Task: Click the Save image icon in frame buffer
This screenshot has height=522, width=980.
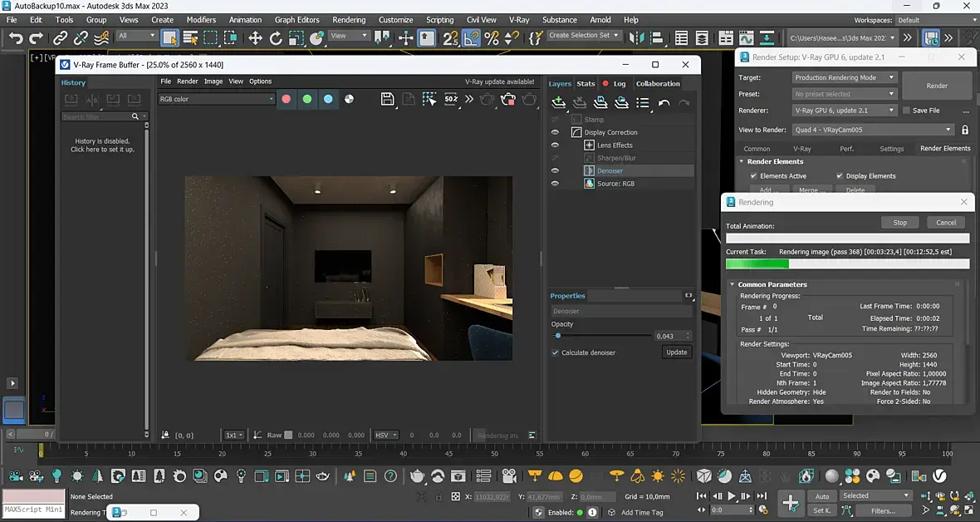Action: pyautogui.click(x=387, y=99)
